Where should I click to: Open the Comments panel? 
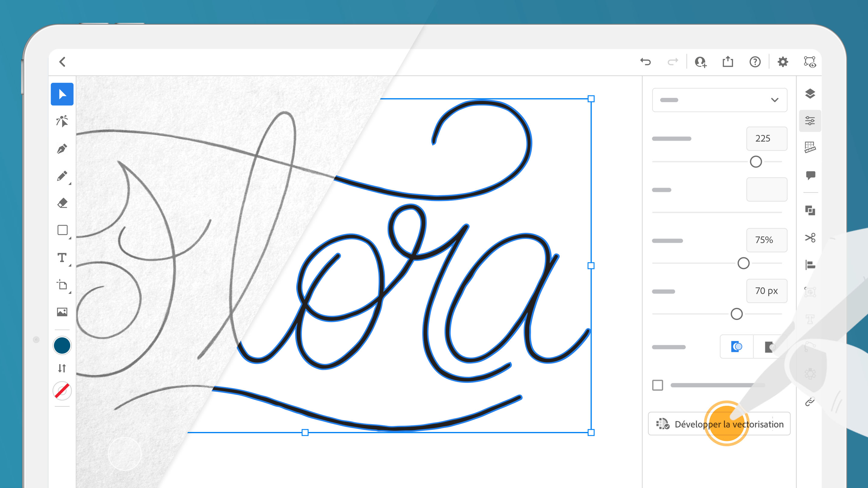coord(810,174)
